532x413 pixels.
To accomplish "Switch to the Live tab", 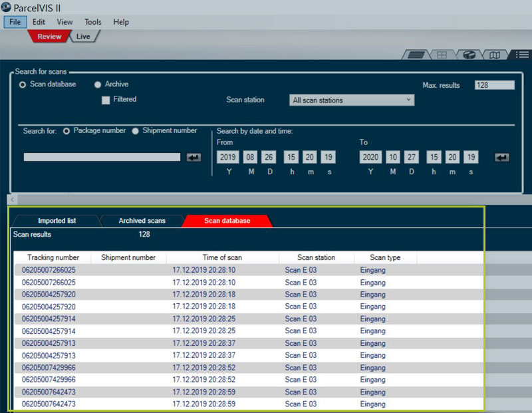I will coord(83,37).
